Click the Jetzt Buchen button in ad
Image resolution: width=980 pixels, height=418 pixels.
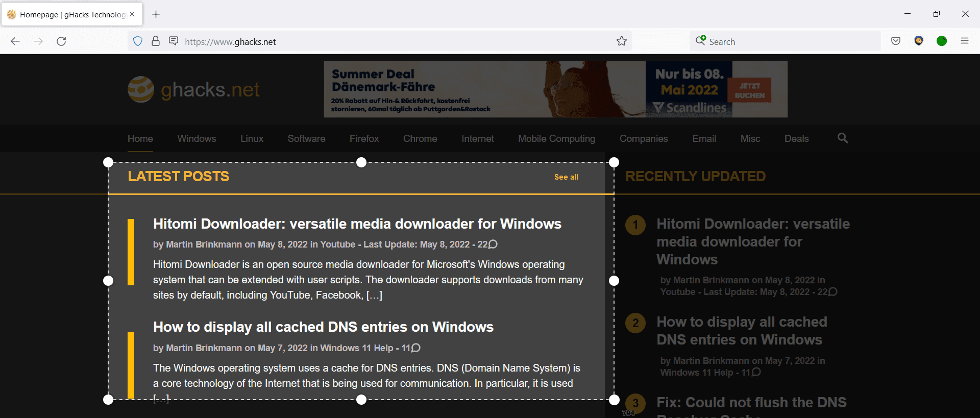pos(749,90)
